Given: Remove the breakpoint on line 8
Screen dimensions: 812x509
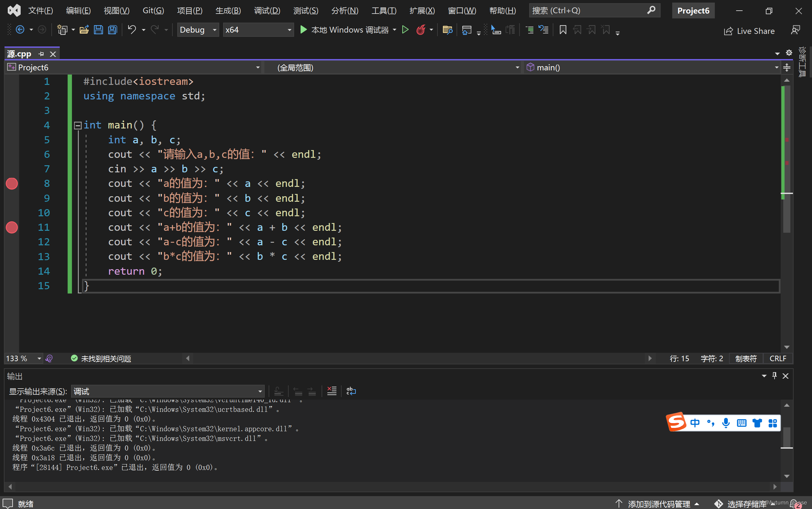Looking at the screenshot, I should 12,184.
